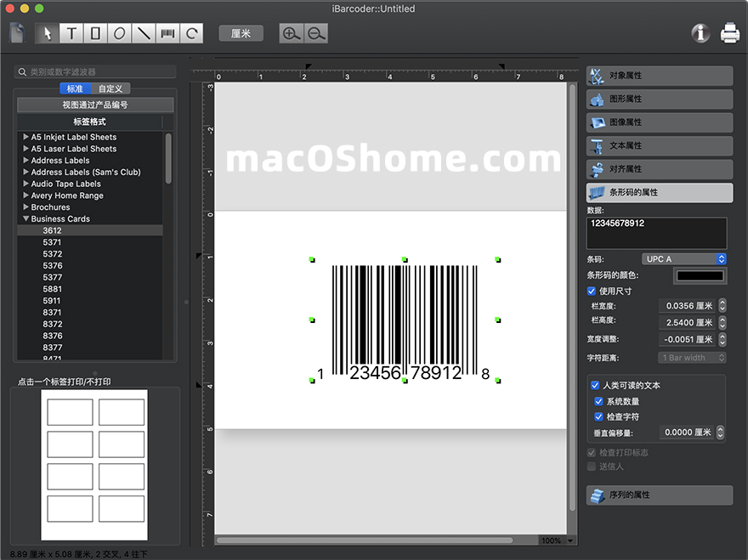Click the canvas horizontal scrollbar
The image size is (748, 560).
365,540
